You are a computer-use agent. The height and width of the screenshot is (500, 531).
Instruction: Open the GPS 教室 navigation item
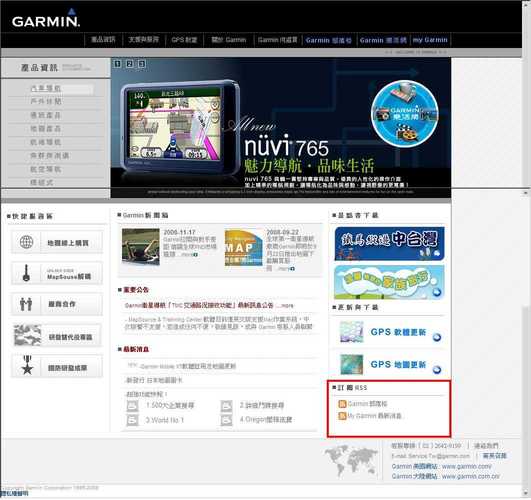(184, 40)
